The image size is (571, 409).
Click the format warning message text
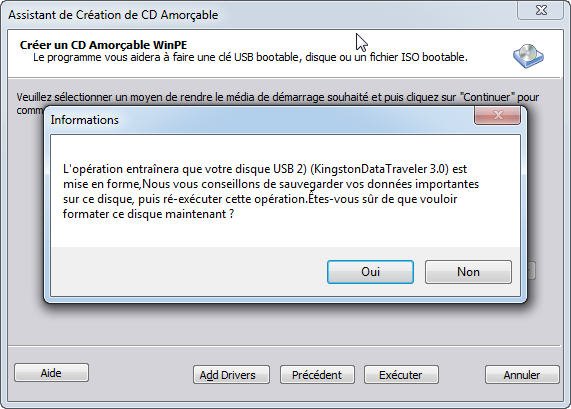point(271,191)
